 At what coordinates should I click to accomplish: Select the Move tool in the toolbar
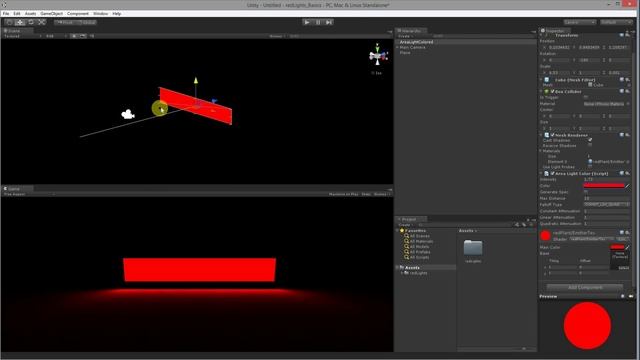coord(20,22)
